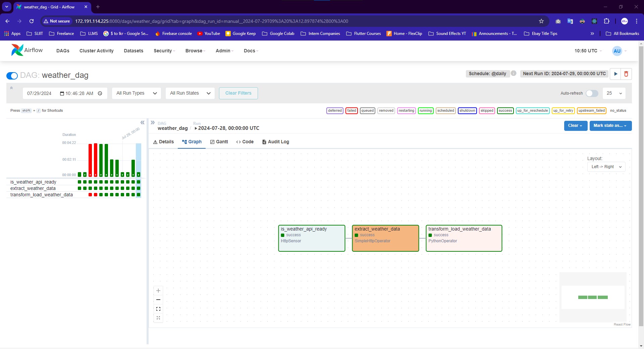This screenshot has width=644, height=349.
Task: Collapse the grid panel with double chevron
Action: pos(142,122)
